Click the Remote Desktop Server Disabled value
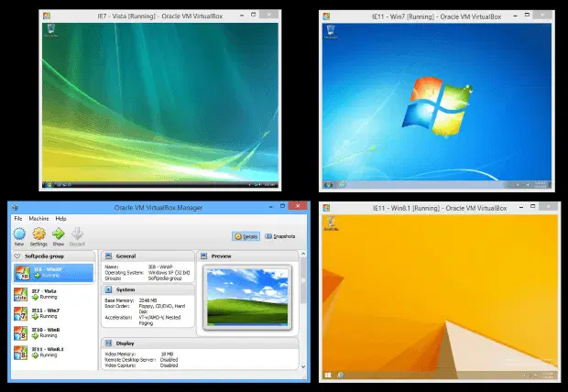 point(169,360)
